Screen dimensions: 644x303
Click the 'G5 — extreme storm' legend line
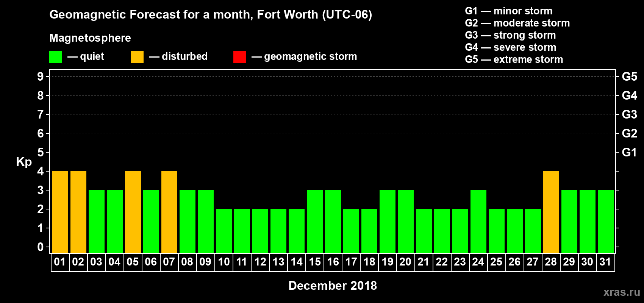click(x=514, y=59)
